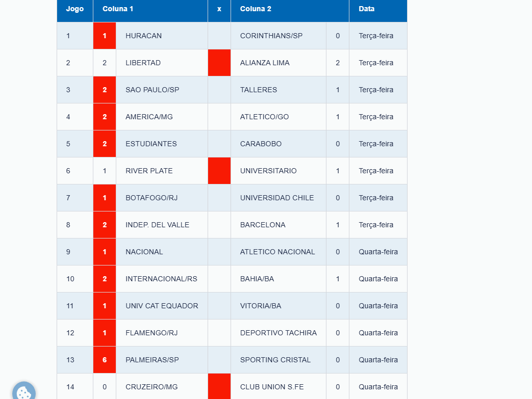532x399 pixels.
Task: Select the NACIONAL team cell in row 9
Action: click(x=162, y=252)
